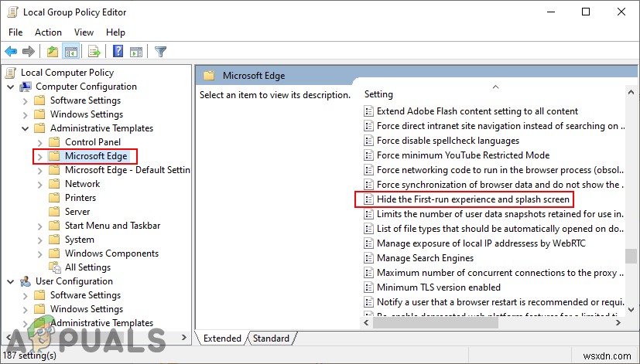640x364 pixels.
Task: Expand the Network node arrow
Action: point(40,184)
